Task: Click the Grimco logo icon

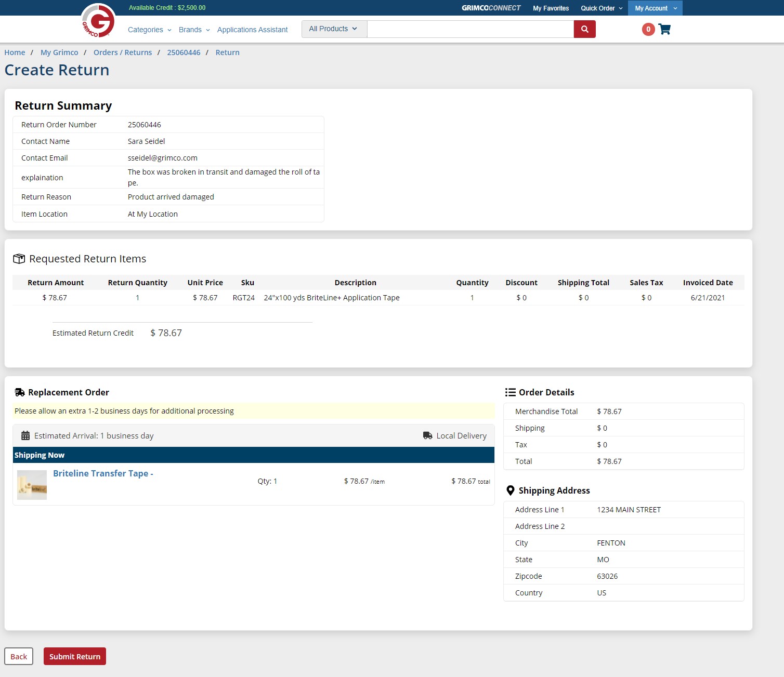Action: [98, 21]
